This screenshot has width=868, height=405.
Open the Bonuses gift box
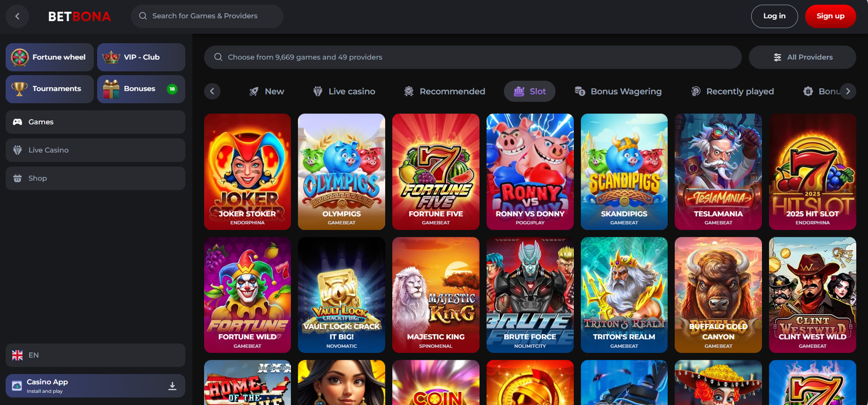(111, 89)
